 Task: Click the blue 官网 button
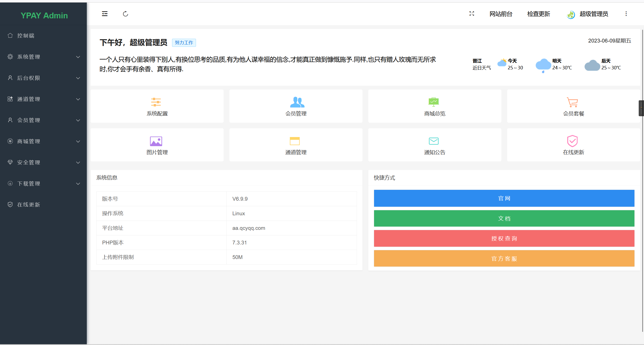pyautogui.click(x=504, y=198)
